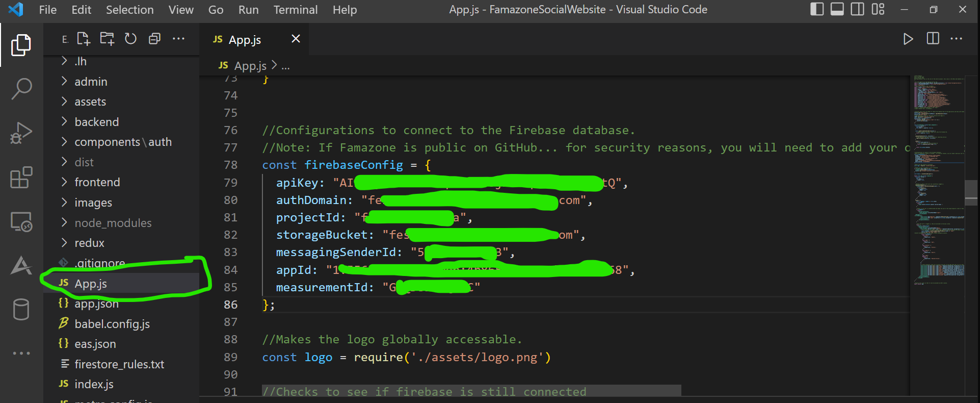Toggle the secondary side bar

858,9
